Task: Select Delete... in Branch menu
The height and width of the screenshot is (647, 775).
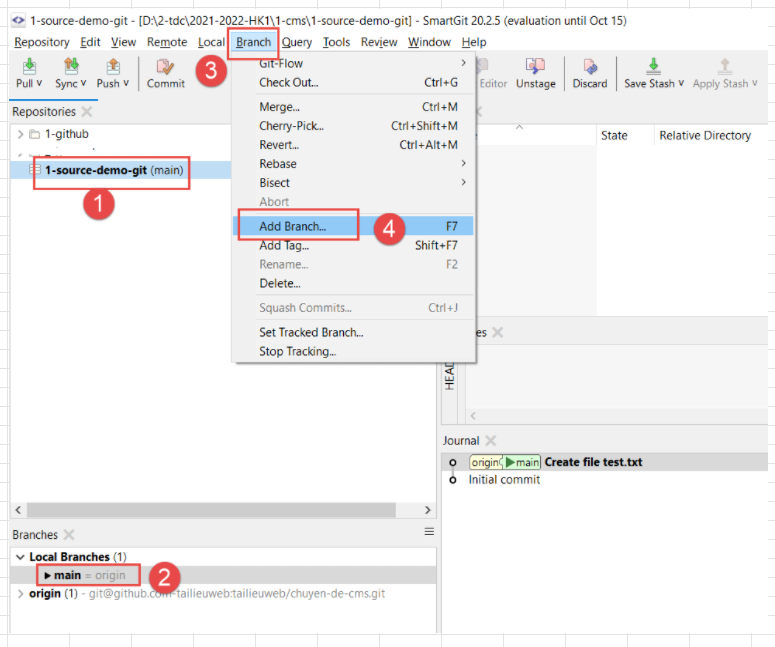Action: tap(353, 283)
